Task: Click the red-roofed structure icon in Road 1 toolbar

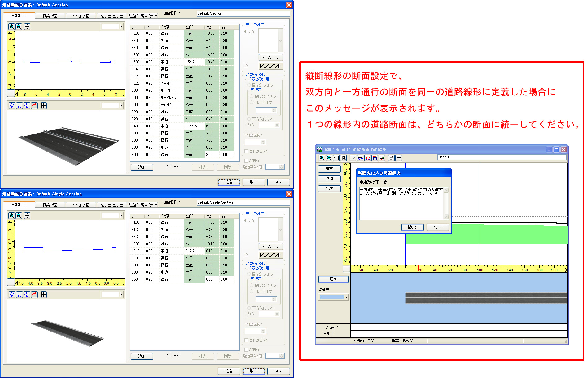Action: click(x=375, y=158)
